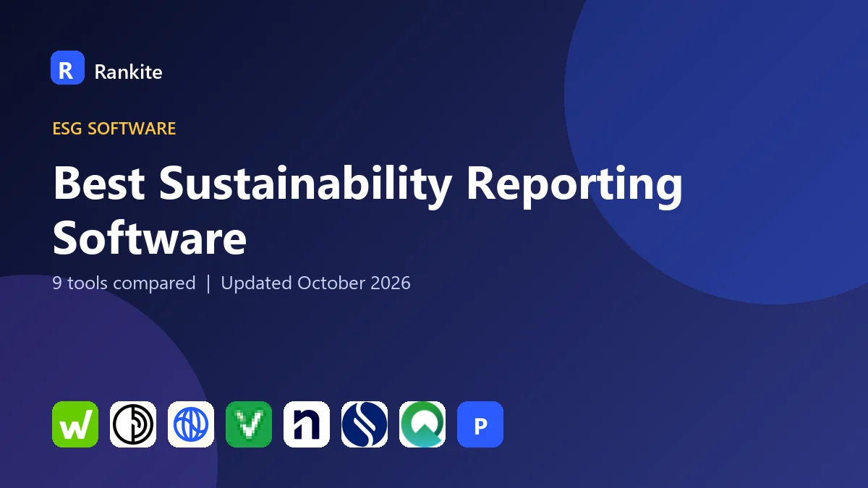Click the ESG SOFTWARE category label

tap(114, 129)
